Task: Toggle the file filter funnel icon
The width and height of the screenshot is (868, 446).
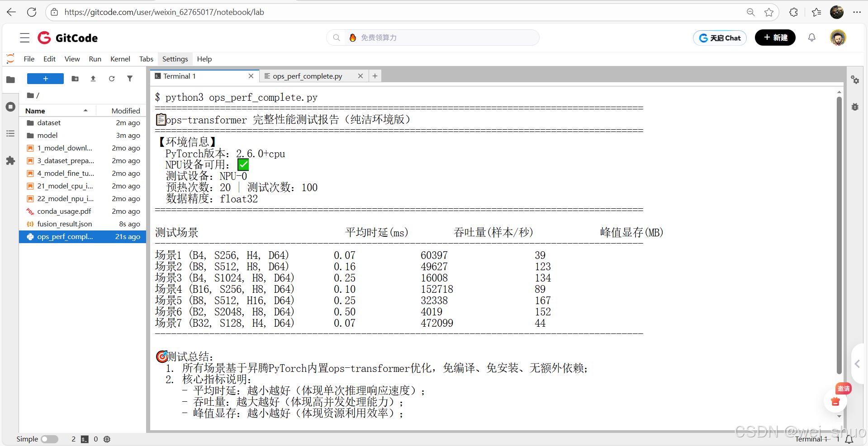Action: click(x=130, y=79)
